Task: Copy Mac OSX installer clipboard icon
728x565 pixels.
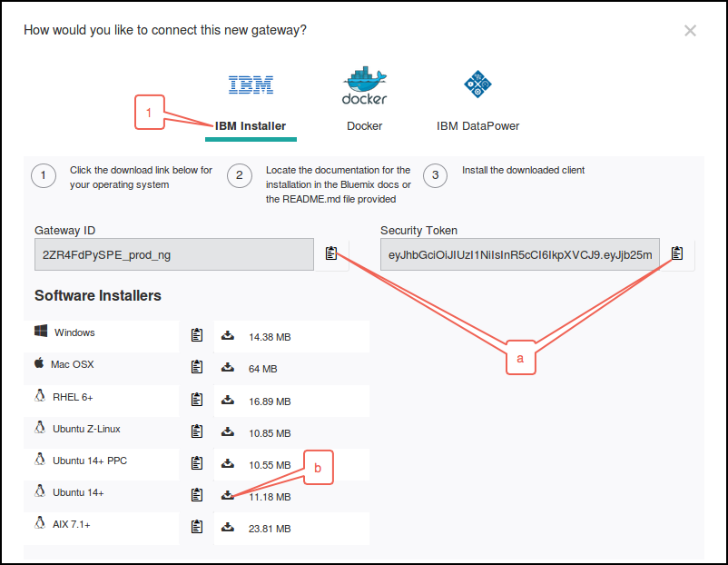Action: pos(197,367)
